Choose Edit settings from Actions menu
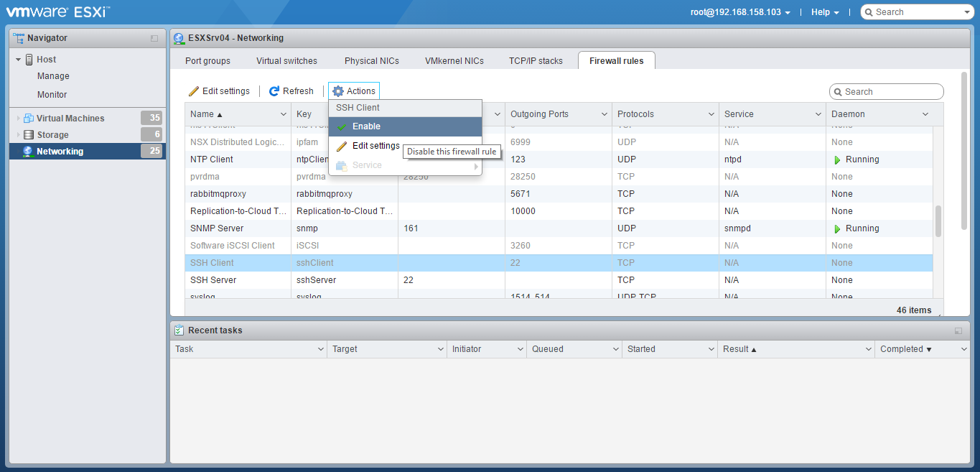Screen dimensions: 980x472 [375, 146]
